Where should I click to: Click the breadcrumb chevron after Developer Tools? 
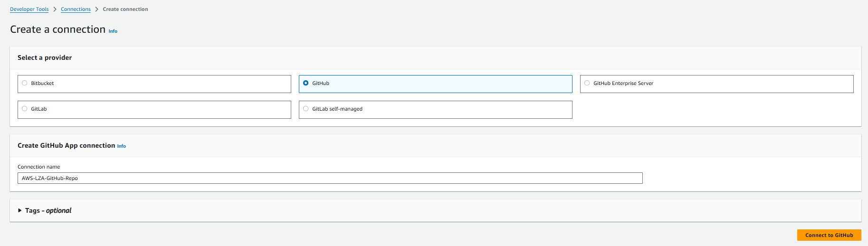point(55,9)
